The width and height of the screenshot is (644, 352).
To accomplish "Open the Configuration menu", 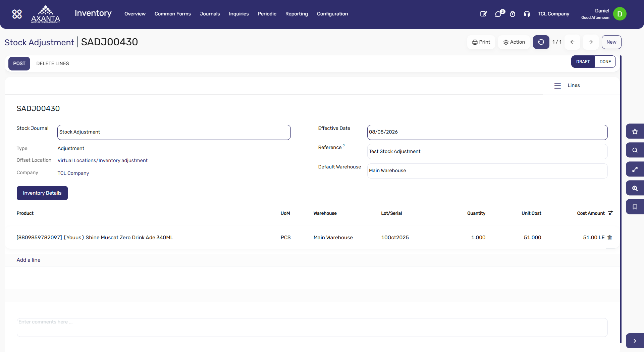I will click(x=332, y=14).
